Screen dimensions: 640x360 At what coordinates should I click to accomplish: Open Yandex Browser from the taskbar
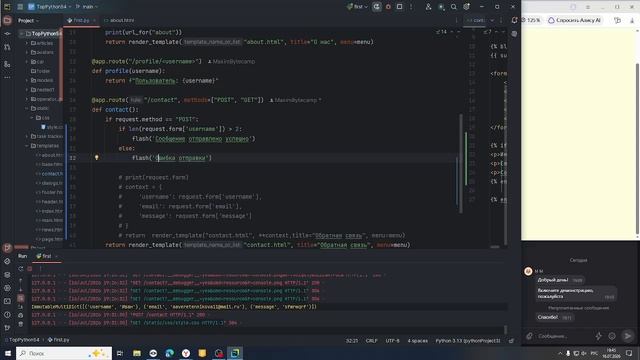click(x=186, y=353)
